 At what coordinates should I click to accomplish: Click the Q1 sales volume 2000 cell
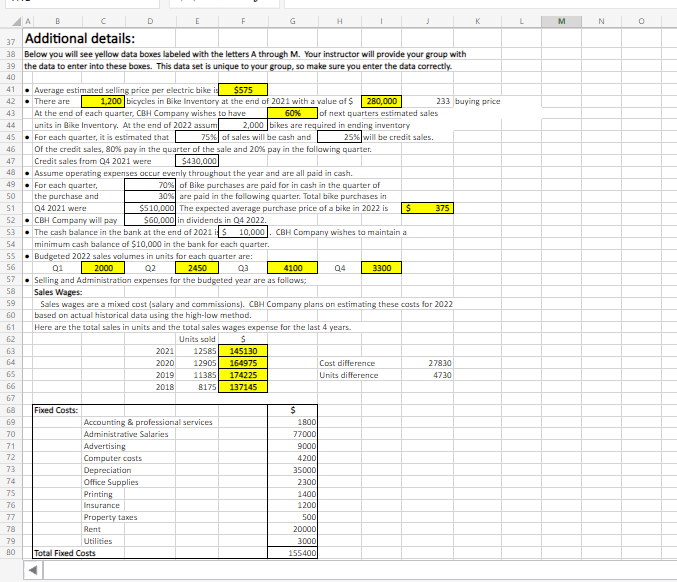coord(103,268)
